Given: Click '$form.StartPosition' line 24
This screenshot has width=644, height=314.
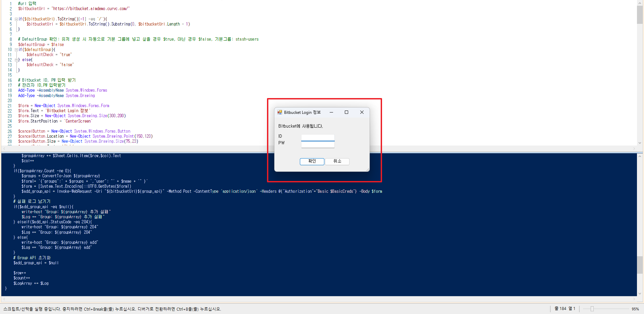Looking at the screenshot, I should click(55, 121).
